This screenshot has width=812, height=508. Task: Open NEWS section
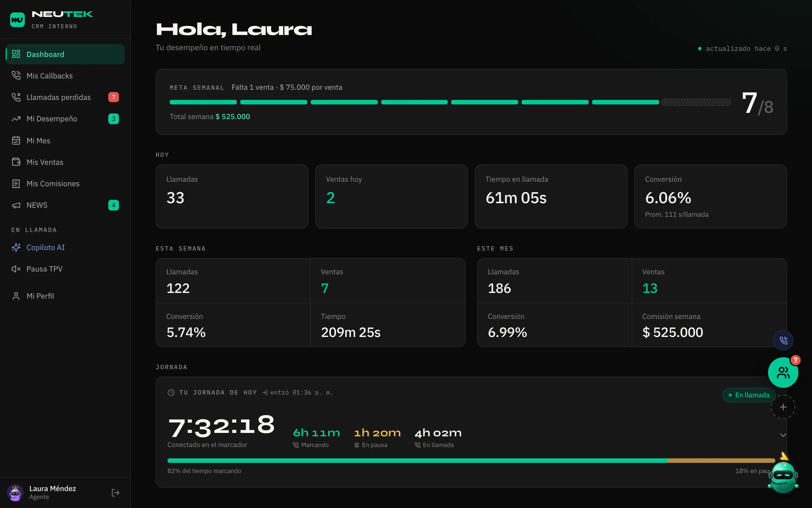[65, 205]
